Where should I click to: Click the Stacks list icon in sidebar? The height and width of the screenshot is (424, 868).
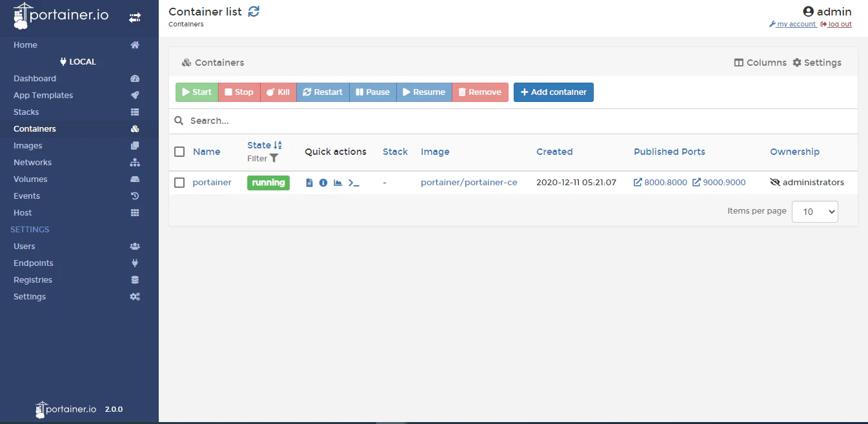point(135,112)
